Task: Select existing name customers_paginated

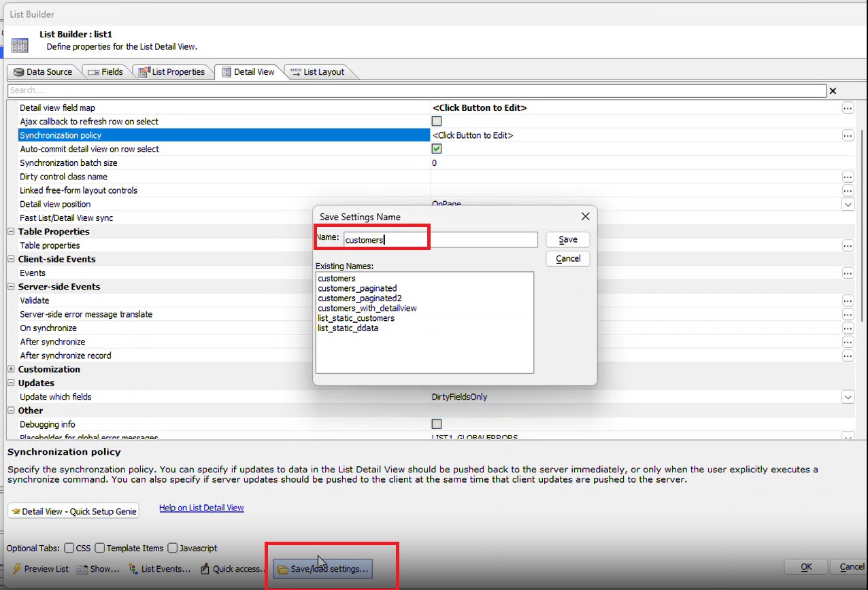Action: tap(357, 288)
